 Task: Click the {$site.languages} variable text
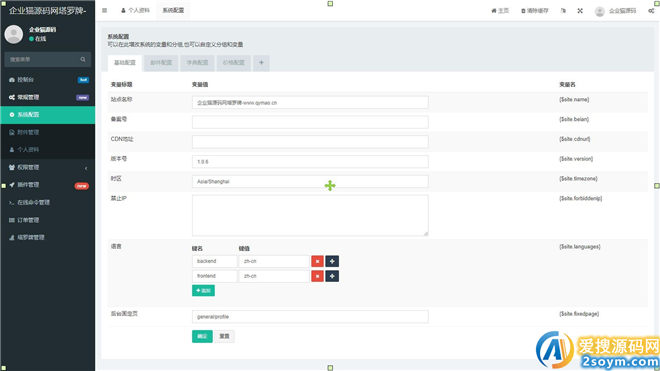coord(580,246)
